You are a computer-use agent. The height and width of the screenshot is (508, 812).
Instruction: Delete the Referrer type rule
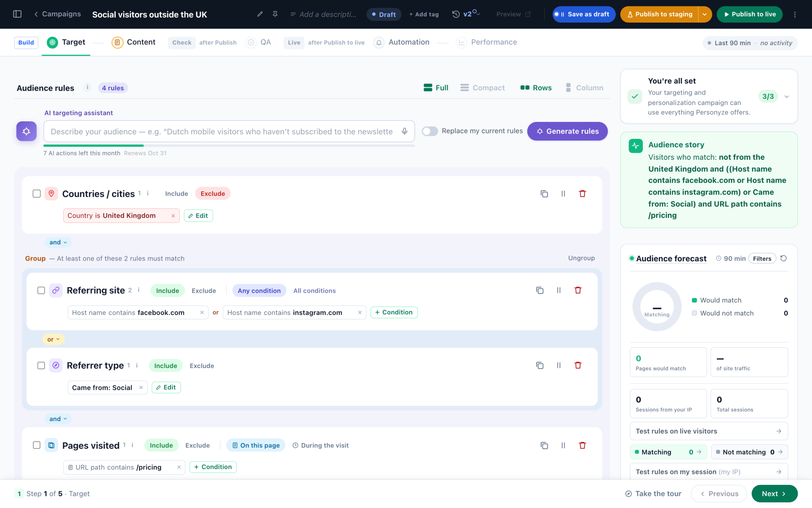pyautogui.click(x=578, y=365)
